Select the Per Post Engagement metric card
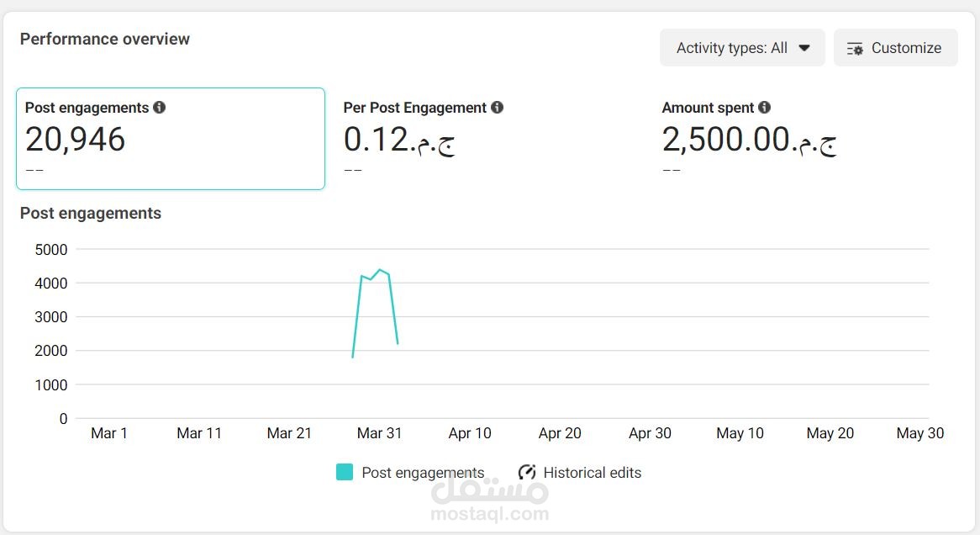980x535 pixels. pos(489,139)
